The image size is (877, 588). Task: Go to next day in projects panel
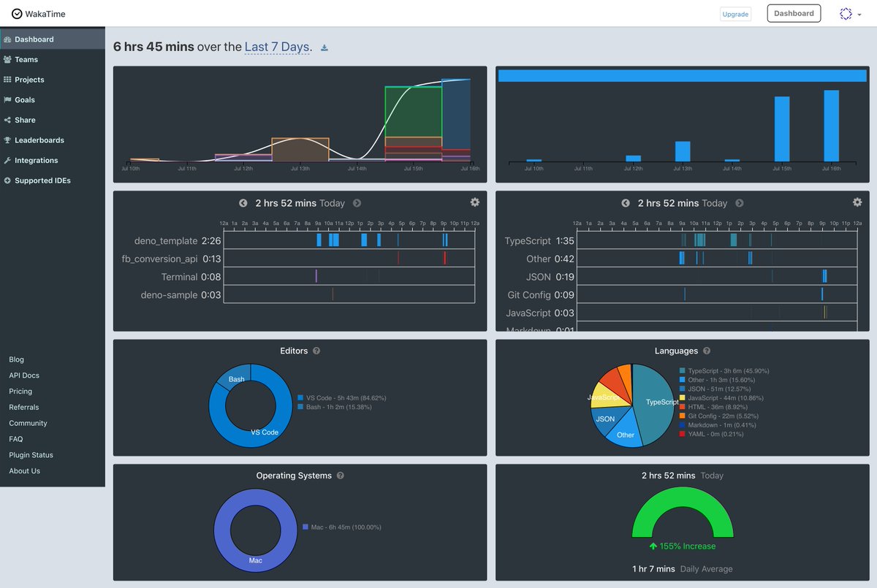click(357, 203)
